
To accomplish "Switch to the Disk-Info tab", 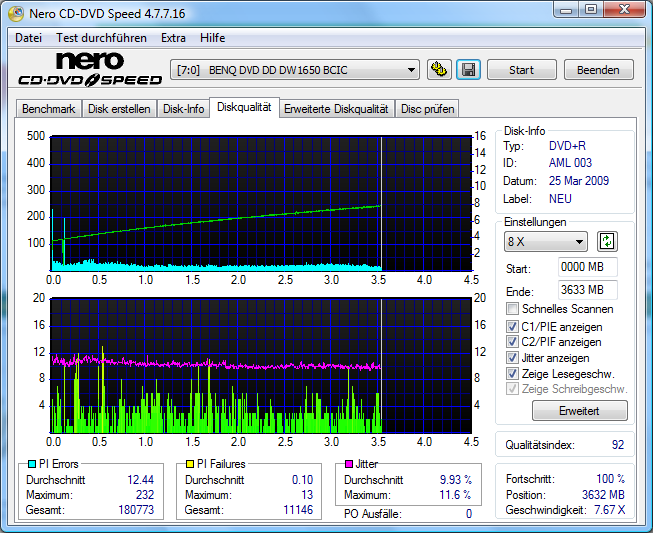I will 183,109.
